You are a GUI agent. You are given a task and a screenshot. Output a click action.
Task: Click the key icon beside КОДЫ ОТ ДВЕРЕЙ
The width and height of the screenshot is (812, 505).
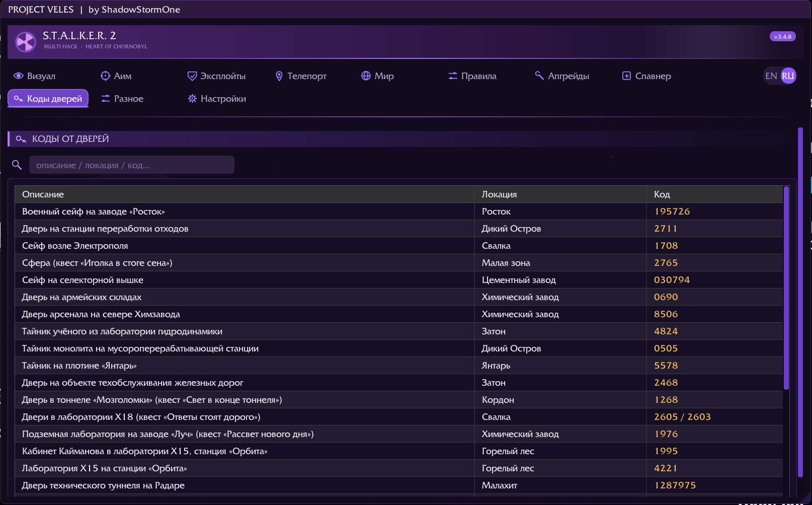click(21, 139)
